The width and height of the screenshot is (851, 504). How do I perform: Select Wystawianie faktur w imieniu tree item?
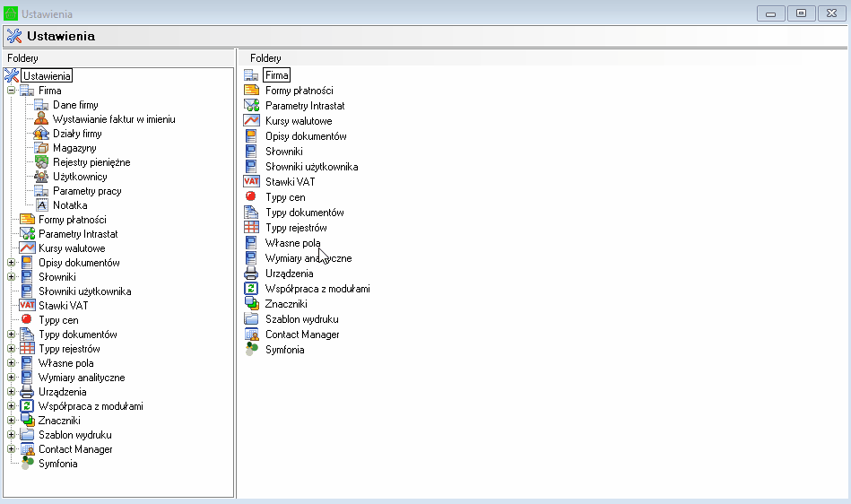(x=114, y=119)
